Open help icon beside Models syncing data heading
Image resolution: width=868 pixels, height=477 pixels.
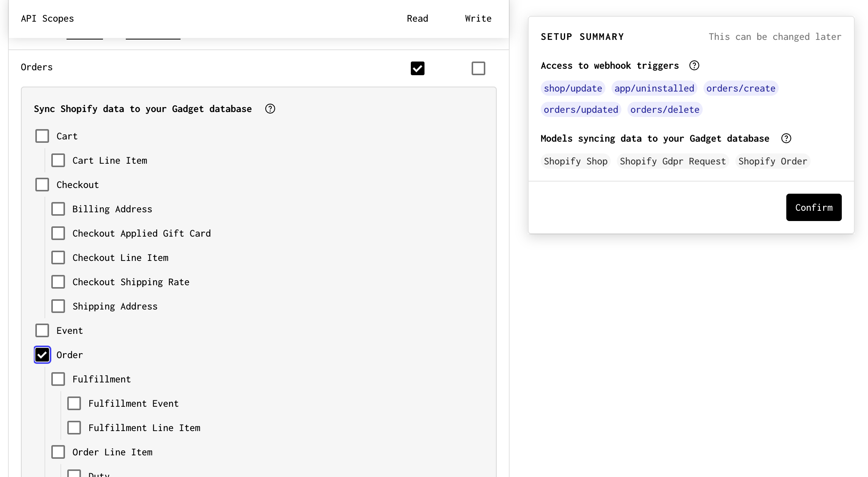pyautogui.click(x=786, y=139)
